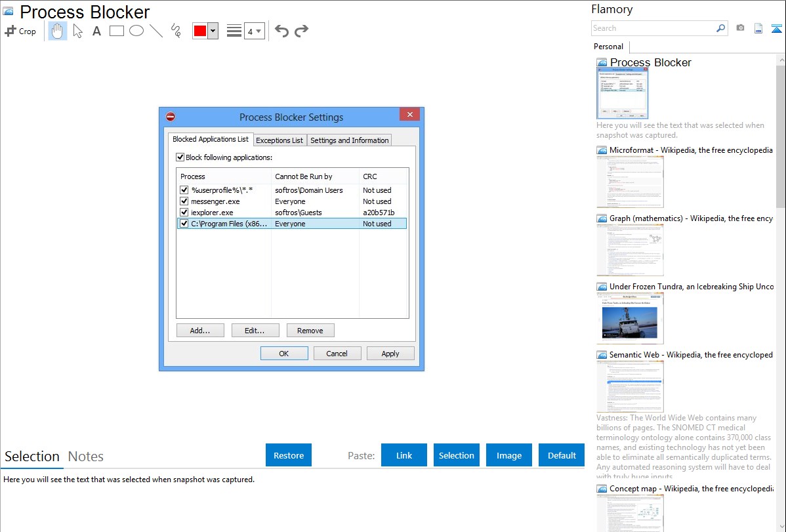Click the CRC column header

[383, 176]
